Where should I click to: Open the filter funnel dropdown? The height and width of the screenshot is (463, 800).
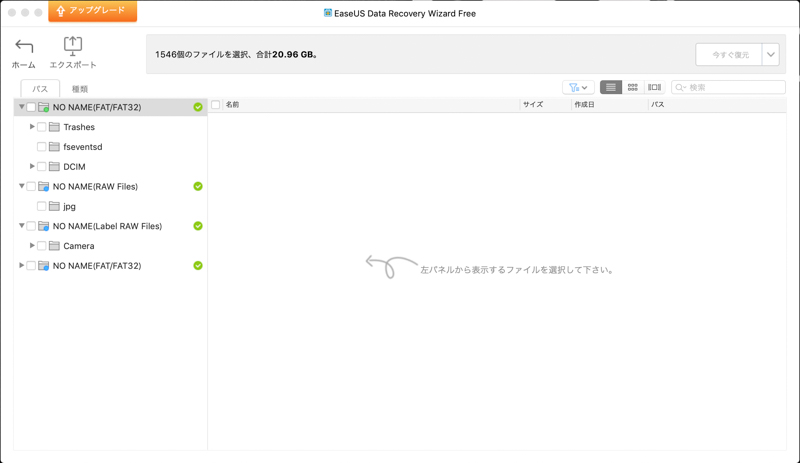point(578,87)
